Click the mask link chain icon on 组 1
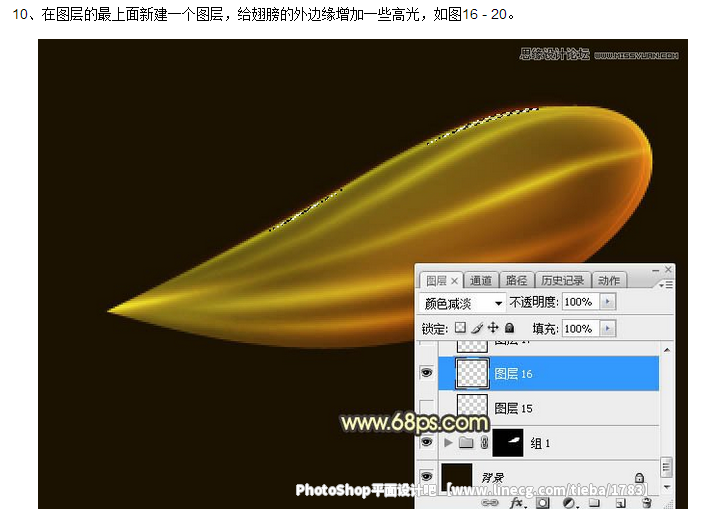Screen dimensions: 704x509 pos(484,443)
